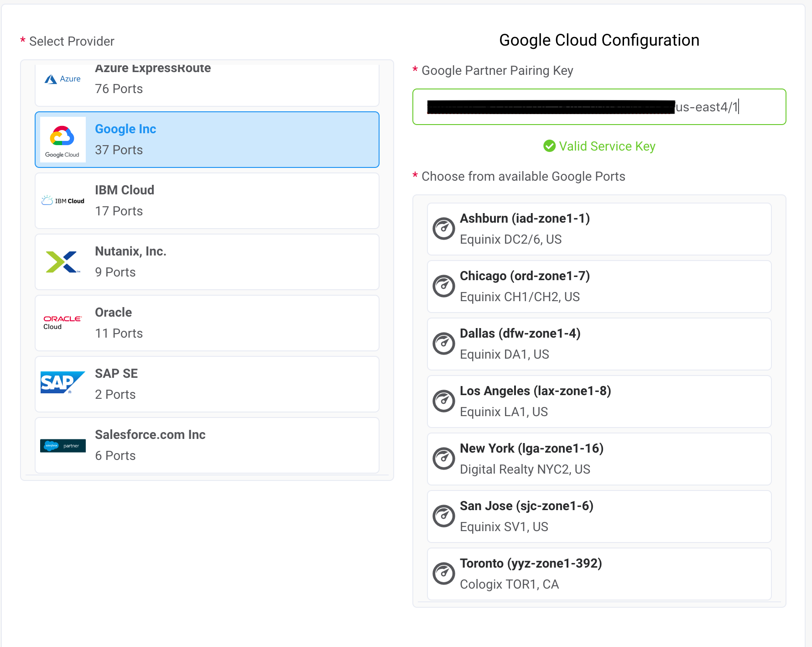The image size is (812, 647).
Task: Click the Azure logo icon
Action: (x=62, y=79)
